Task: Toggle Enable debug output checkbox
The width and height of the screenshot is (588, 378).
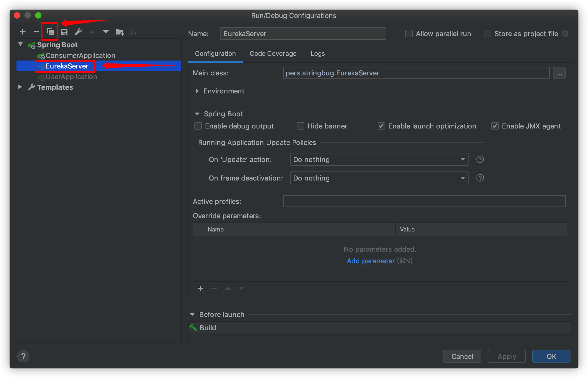Action: pos(198,126)
